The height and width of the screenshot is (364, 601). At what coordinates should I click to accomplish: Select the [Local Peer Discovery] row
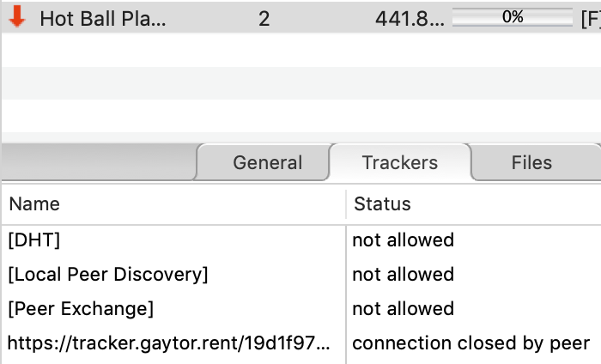point(108,274)
